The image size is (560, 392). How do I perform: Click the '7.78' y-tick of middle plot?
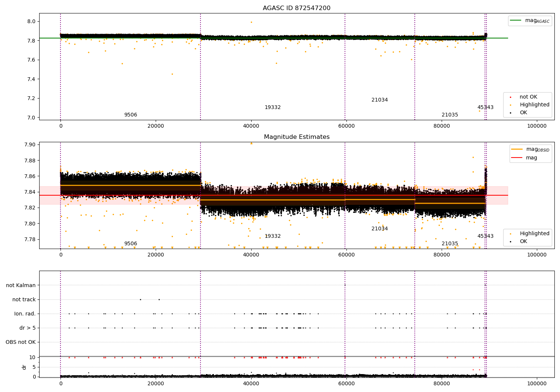coord(30,240)
